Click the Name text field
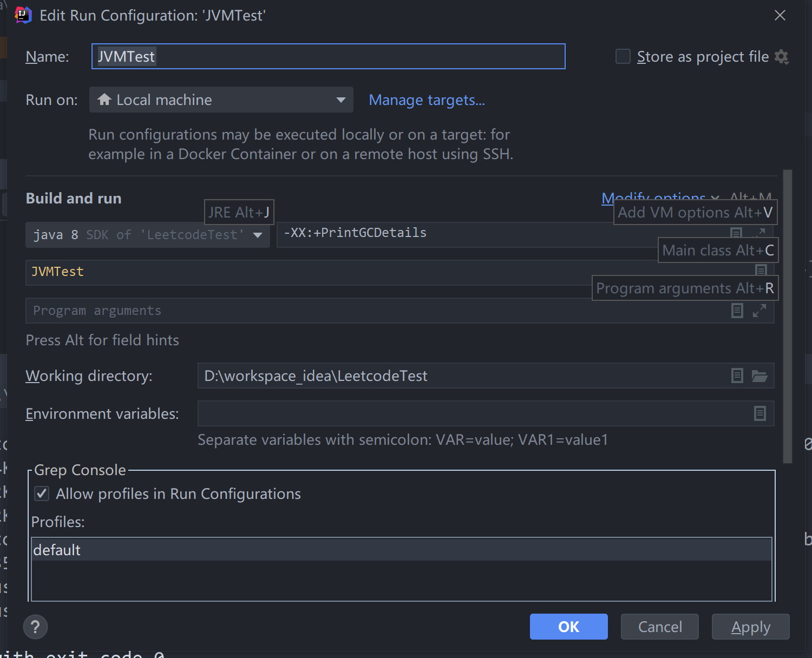Image resolution: width=812 pixels, height=658 pixels. (328, 57)
